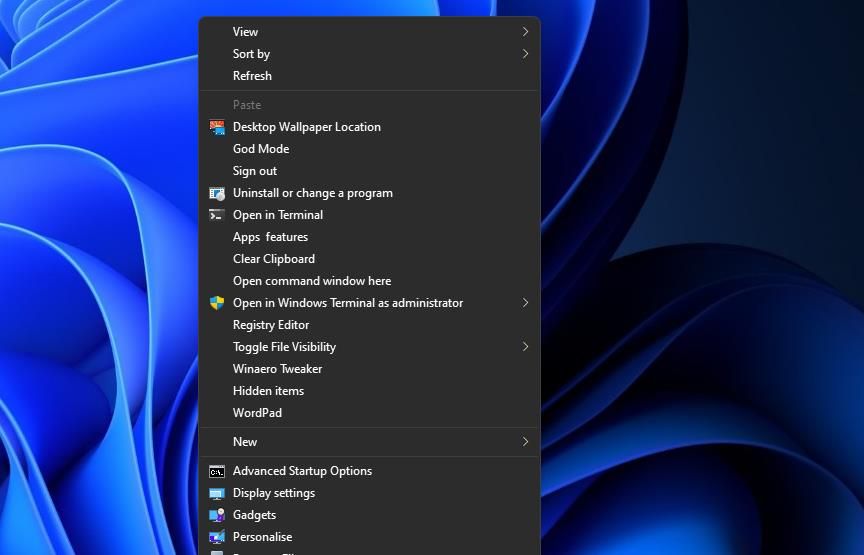Open the View menu entry
864x555 pixels.
click(369, 32)
